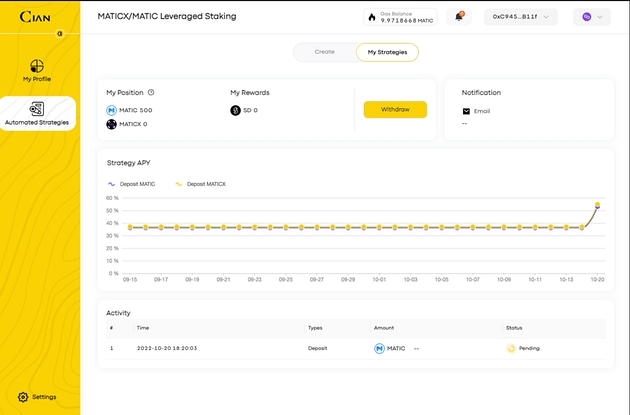Viewport: 630px width, 415px height.
Task: Select the Automated Strategies sidebar icon
Action: (x=37, y=109)
